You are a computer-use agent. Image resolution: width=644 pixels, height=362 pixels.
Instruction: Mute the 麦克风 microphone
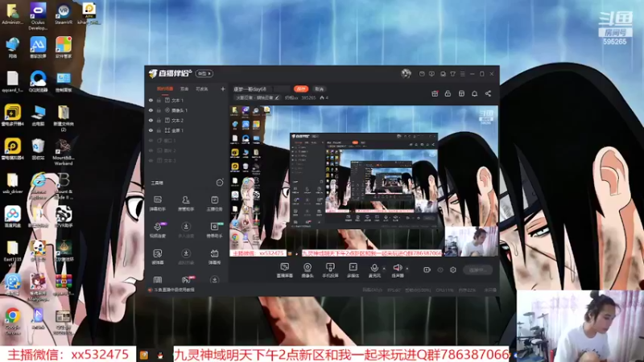tap(374, 270)
